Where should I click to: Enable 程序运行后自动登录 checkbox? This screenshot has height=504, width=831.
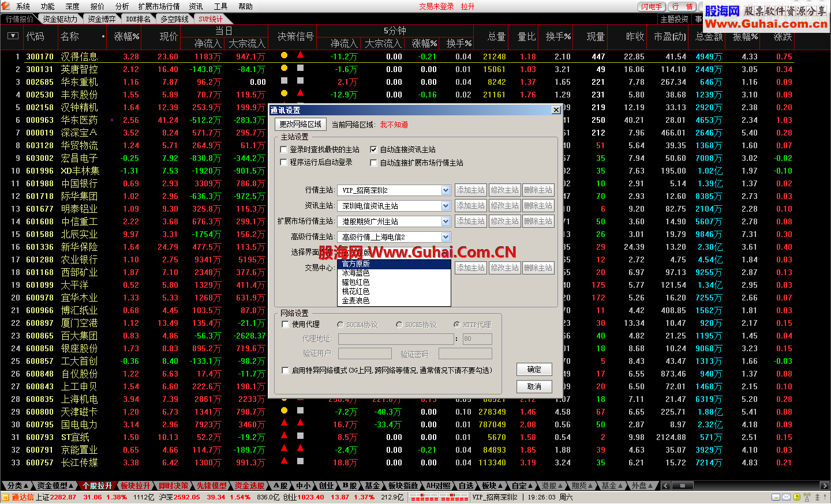[284, 163]
